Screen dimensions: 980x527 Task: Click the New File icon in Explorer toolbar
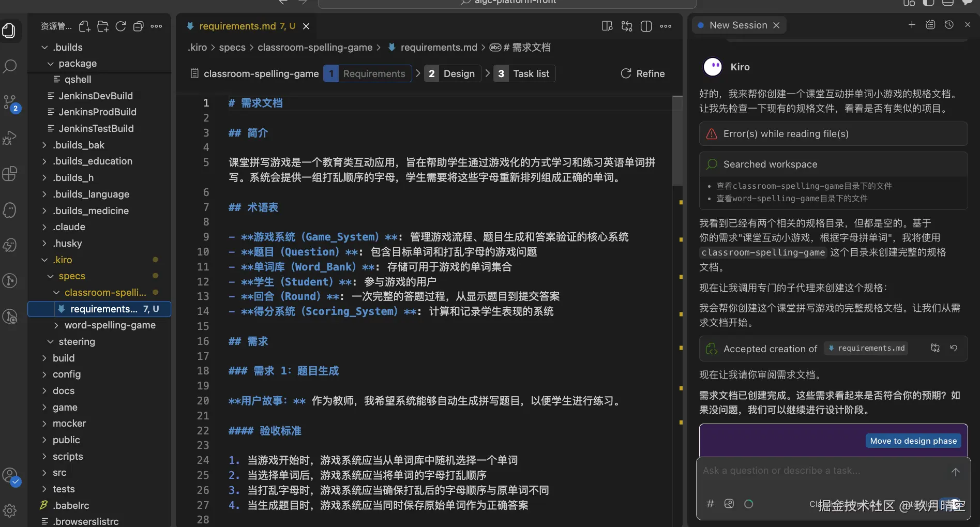84,26
